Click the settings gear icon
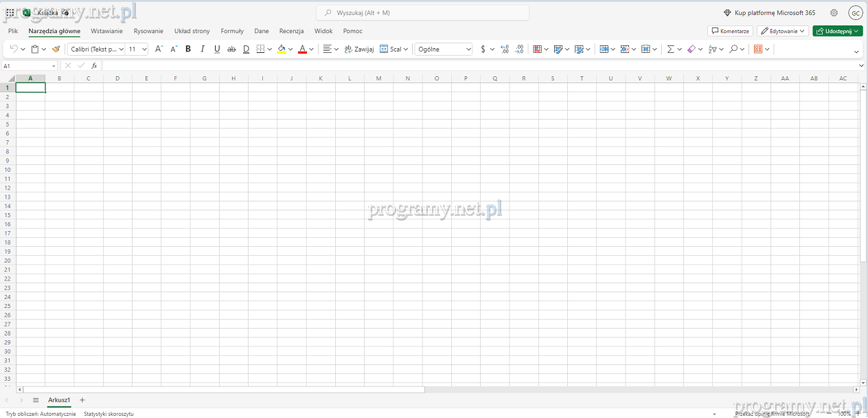Viewport: 868px width, 418px height. coord(834,12)
